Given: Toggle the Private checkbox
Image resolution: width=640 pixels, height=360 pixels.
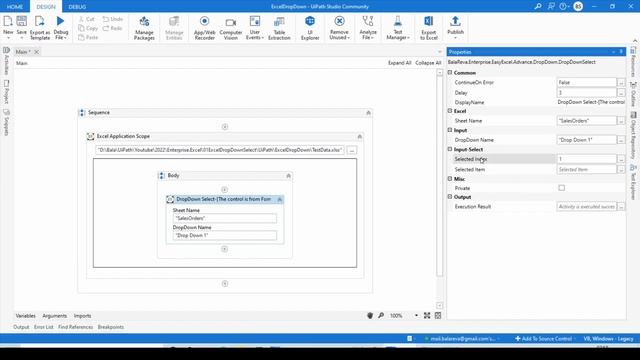Looking at the screenshot, I should [x=562, y=188].
